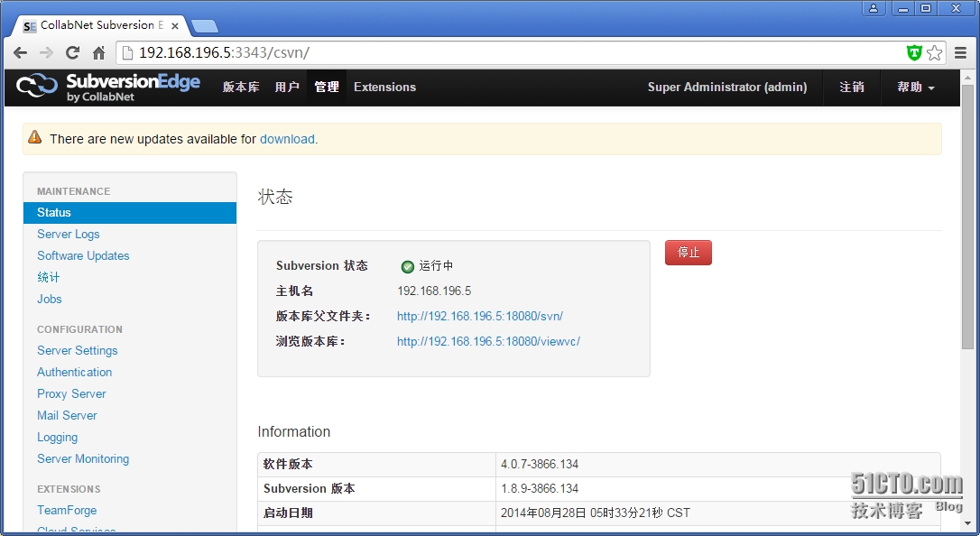Viewport: 980px width, 536px height.
Task: Open Logging configuration page
Action: 58,438
